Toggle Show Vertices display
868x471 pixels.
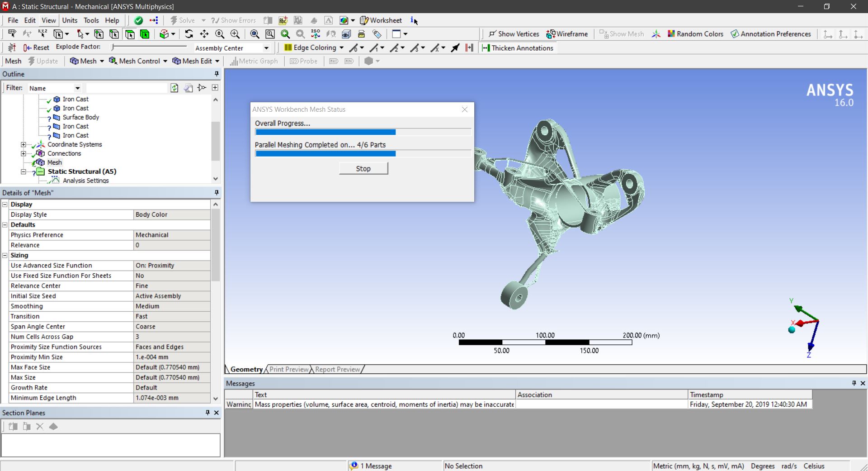514,34
